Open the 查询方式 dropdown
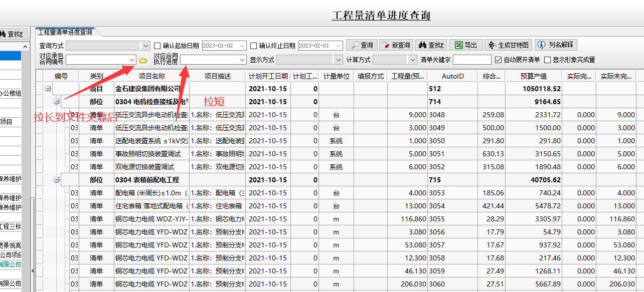Image resolution: width=644 pixels, height=292 pixels. point(145,46)
